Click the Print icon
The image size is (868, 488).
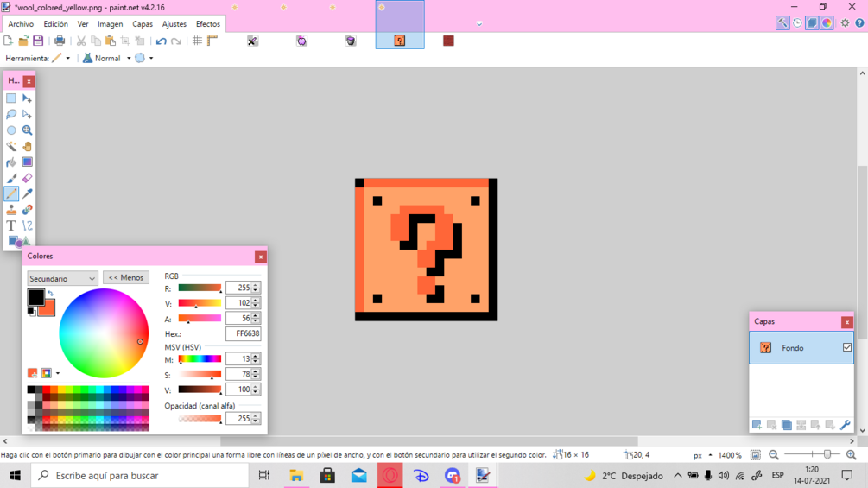(60, 41)
